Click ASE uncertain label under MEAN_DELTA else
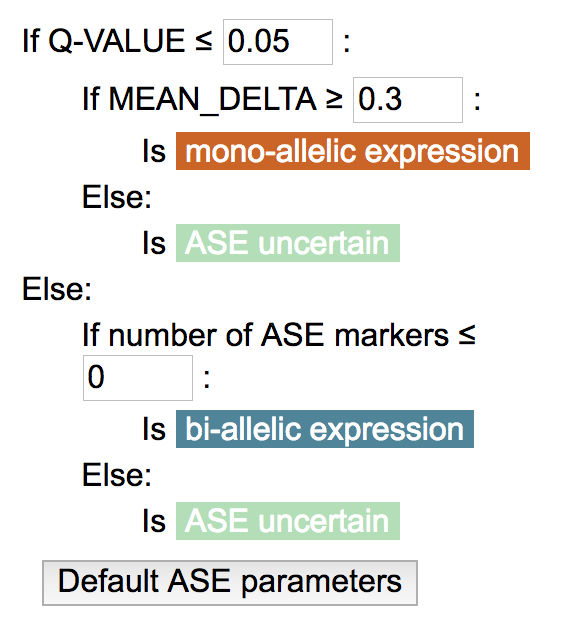This screenshot has width=574, height=638. (288, 243)
